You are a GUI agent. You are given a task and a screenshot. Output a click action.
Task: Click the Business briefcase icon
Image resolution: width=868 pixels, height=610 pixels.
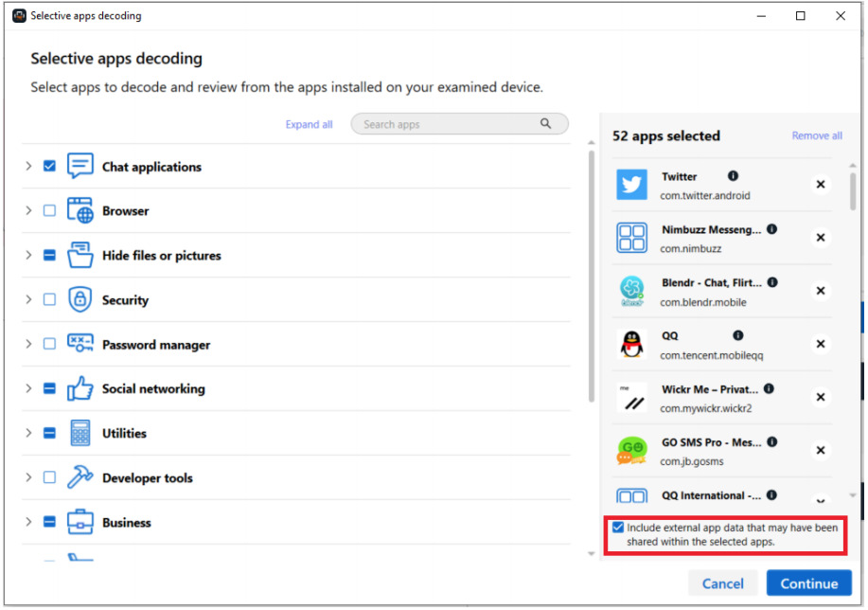[x=80, y=523]
